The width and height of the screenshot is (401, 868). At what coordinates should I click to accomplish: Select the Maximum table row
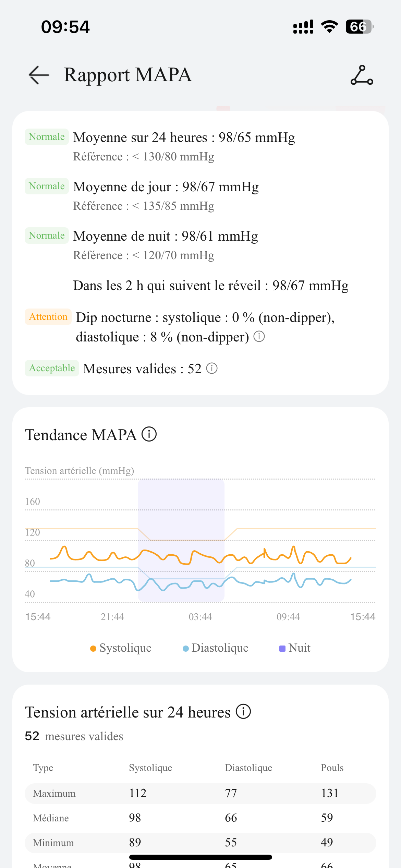(x=200, y=793)
